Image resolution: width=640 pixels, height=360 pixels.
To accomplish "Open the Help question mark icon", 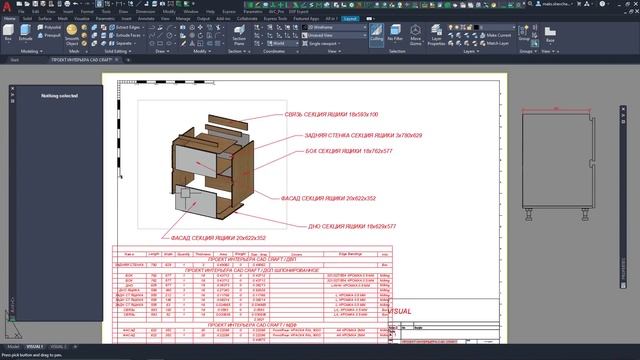I will (x=602, y=4).
